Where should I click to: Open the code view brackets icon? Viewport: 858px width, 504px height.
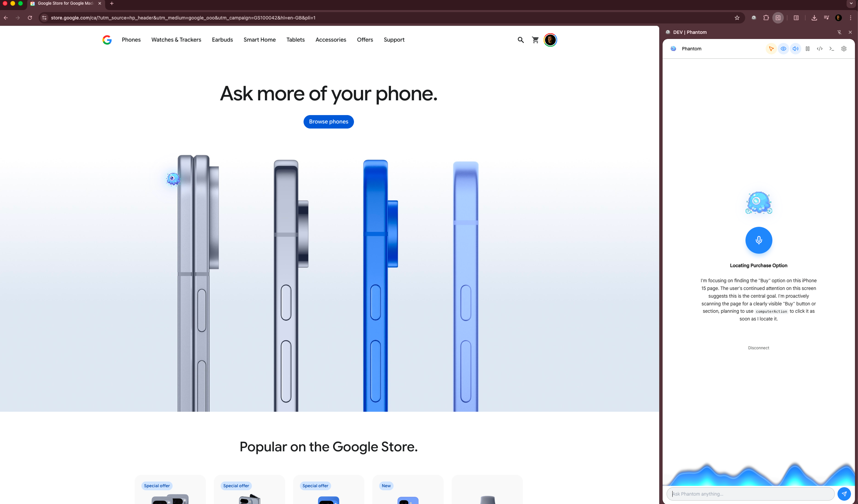[819, 49]
